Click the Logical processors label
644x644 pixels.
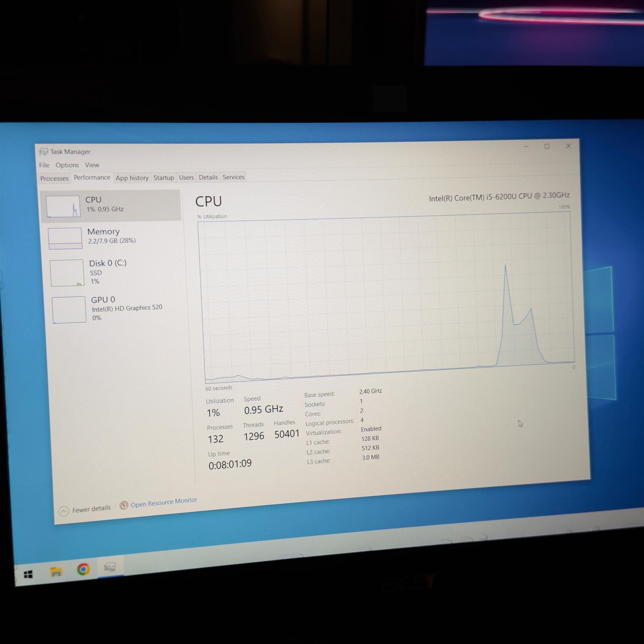pos(329,422)
